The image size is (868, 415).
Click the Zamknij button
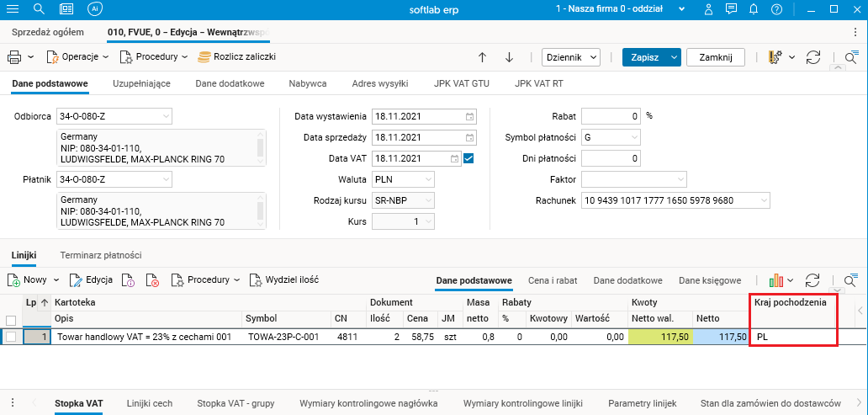tap(716, 57)
